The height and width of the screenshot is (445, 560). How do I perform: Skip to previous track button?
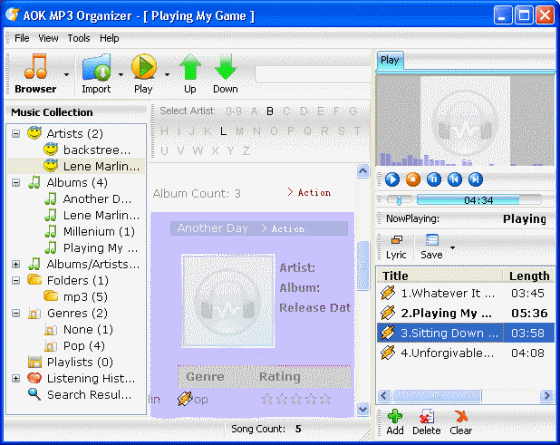click(x=455, y=179)
